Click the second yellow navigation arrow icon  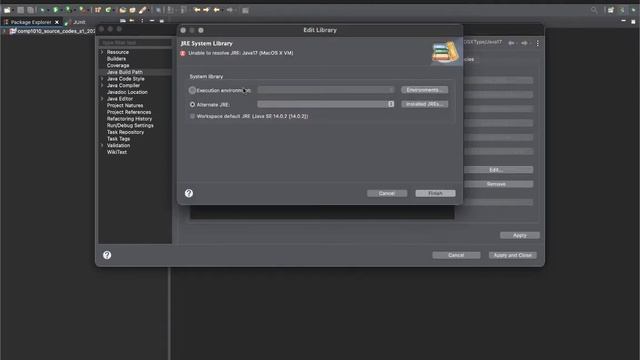pyautogui.click(x=206, y=10)
